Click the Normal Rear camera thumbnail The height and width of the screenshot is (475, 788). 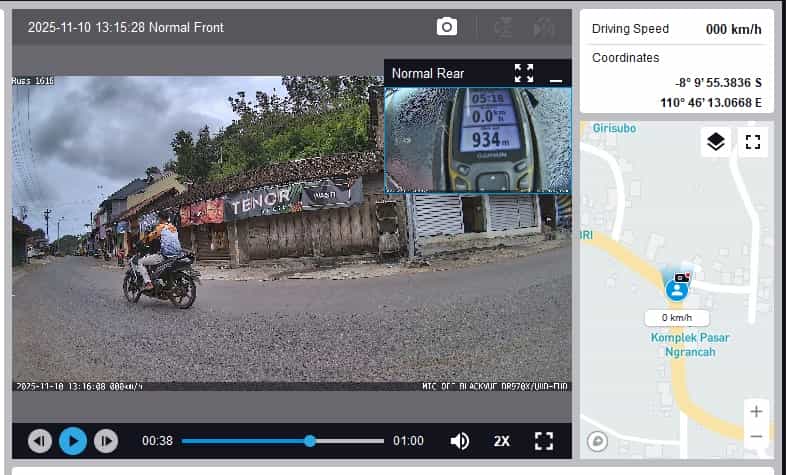478,139
